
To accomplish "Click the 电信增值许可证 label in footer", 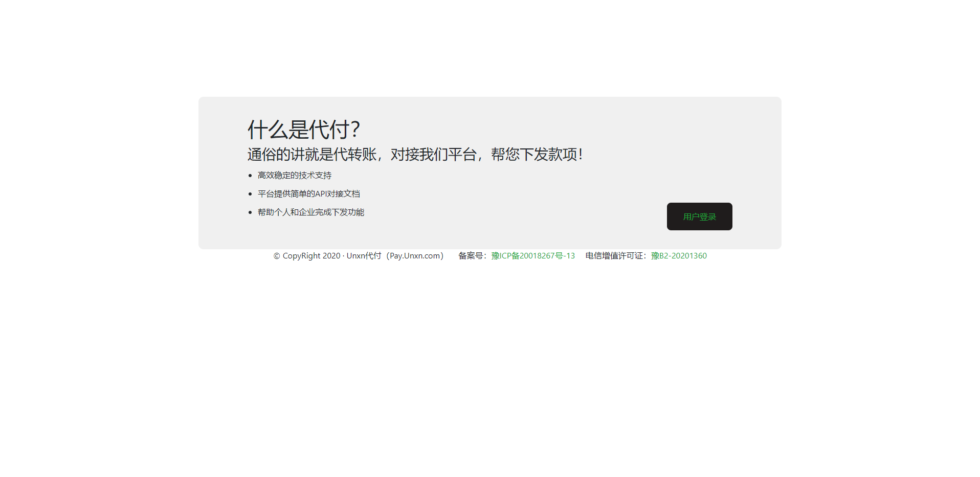I will [x=614, y=256].
